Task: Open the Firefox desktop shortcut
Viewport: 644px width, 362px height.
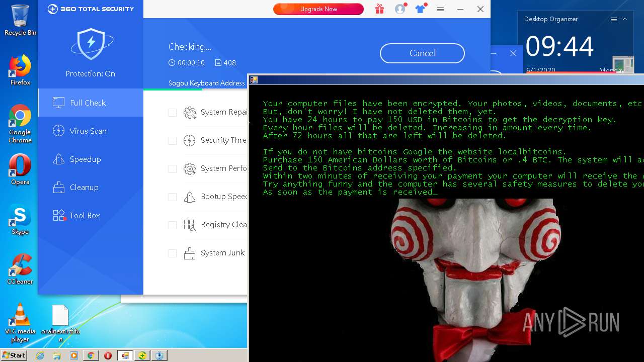Action: click(20, 70)
